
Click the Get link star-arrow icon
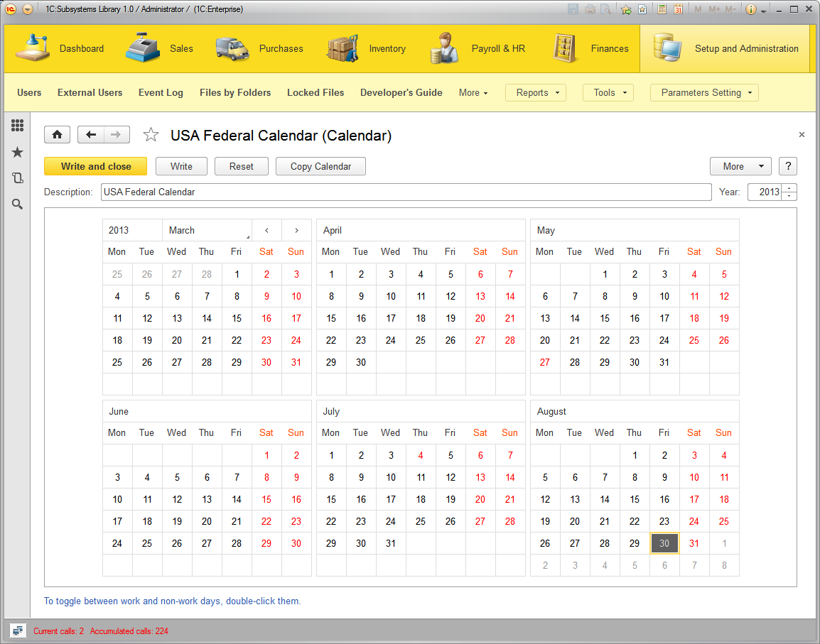[x=626, y=9]
